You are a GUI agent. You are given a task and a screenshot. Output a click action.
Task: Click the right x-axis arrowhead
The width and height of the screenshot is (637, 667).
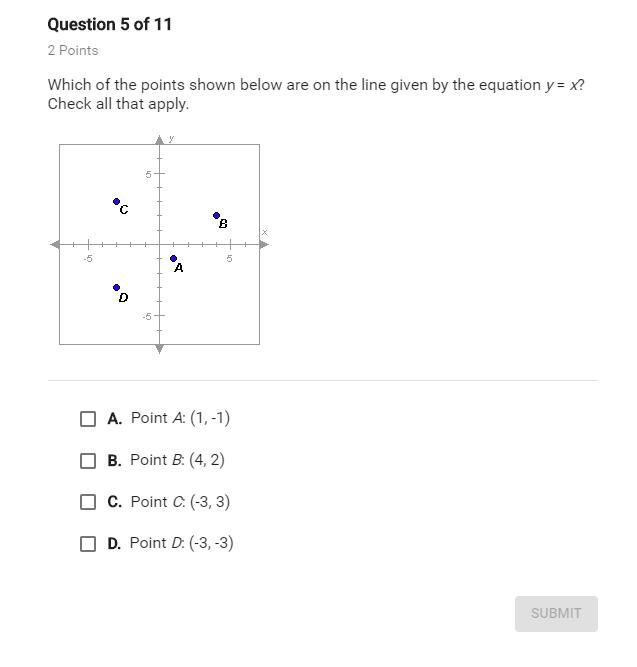tap(264, 244)
